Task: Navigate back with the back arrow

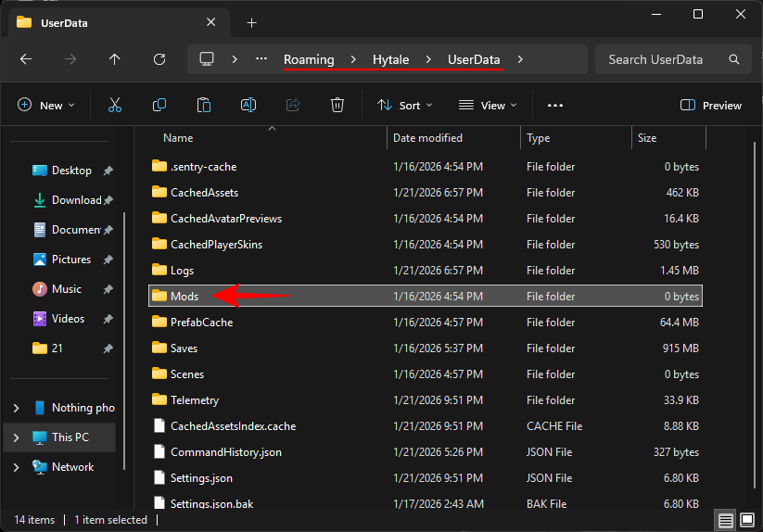Action: coord(26,59)
